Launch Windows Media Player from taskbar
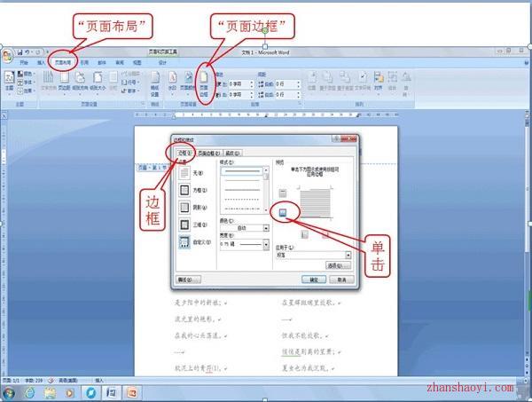Viewport: 532px width, 402px height. click(x=69, y=393)
